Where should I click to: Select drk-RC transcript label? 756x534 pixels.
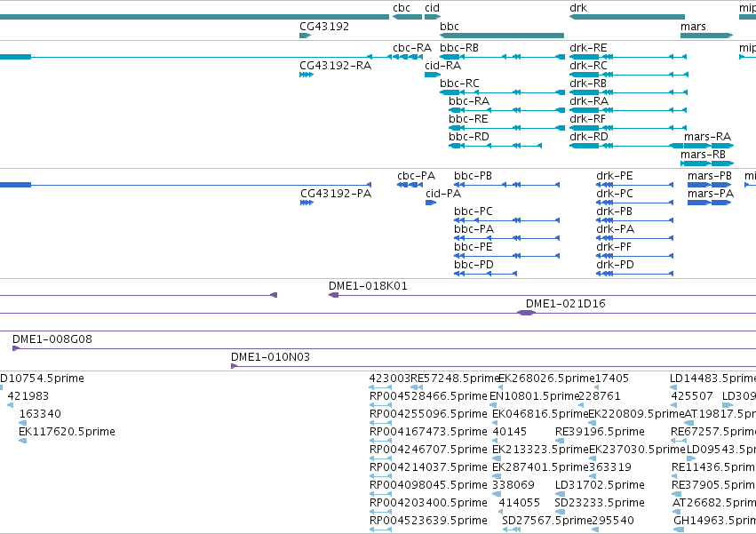pyautogui.click(x=588, y=66)
